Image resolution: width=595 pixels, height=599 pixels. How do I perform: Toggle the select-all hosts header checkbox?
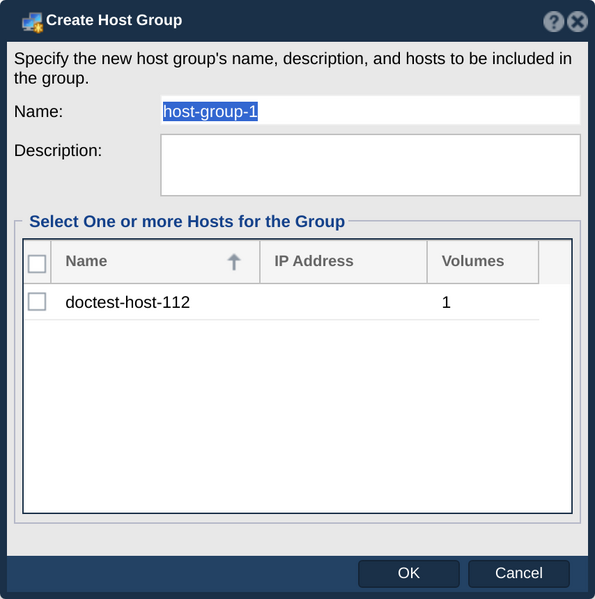click(x=37, y=264)
